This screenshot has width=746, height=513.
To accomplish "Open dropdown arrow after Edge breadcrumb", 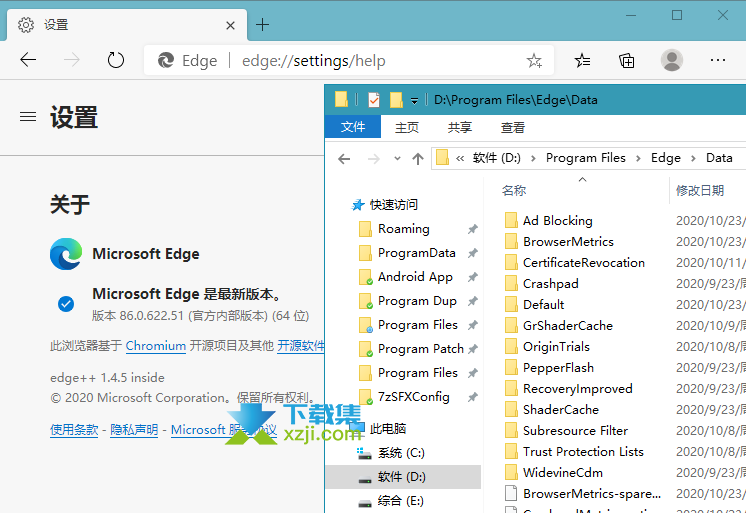I will coord(693,158).
